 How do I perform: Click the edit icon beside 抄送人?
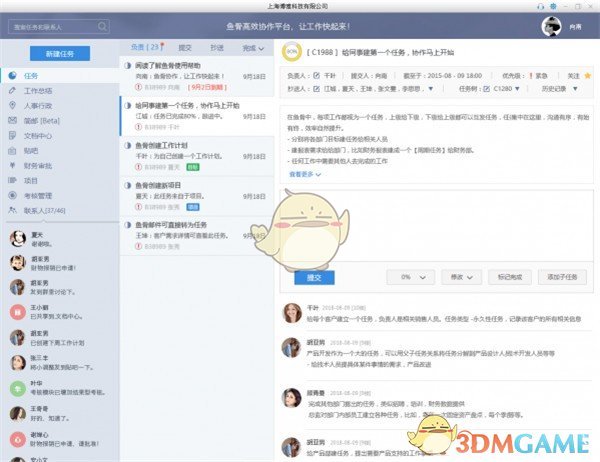pos(316,89)
